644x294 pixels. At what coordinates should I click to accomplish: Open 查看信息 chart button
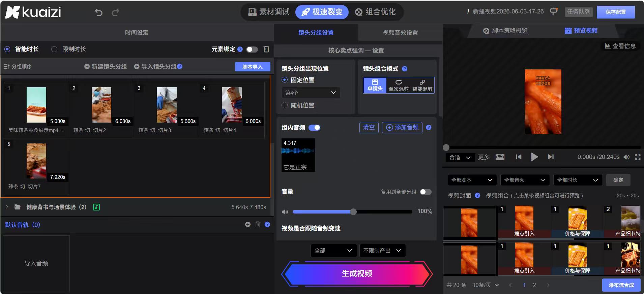[x=620, y=46]
